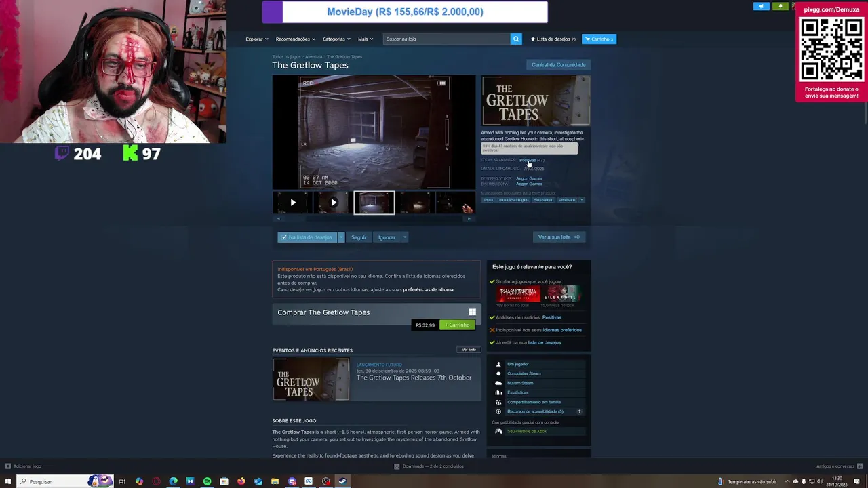This screenshot has height=488, width=868.
Task: Select the fourth media thumbnail
Action: click(x=414, y=203)
